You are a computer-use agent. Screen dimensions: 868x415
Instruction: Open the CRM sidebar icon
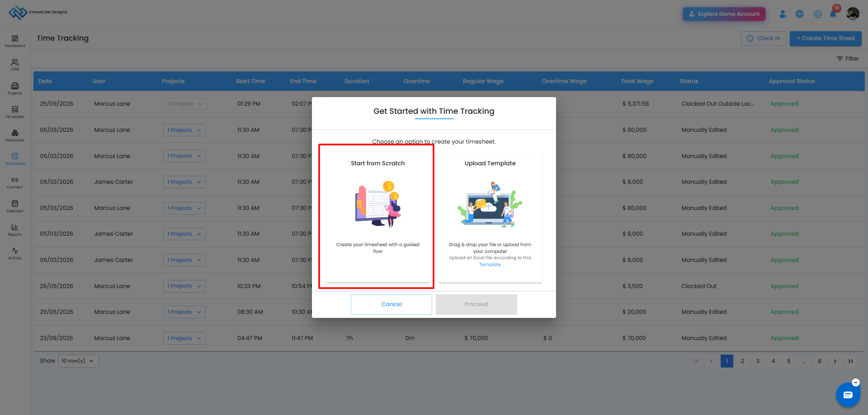15,65
